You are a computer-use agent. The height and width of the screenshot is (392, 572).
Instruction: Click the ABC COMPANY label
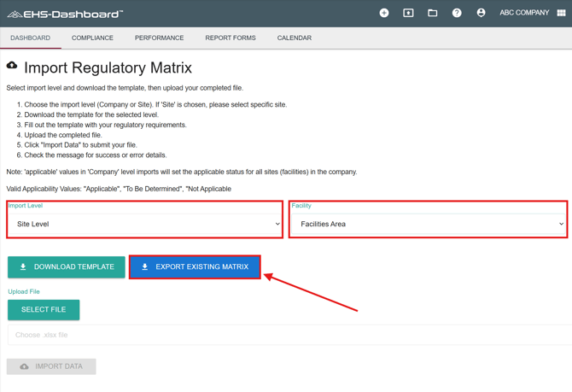coord(524,13)
